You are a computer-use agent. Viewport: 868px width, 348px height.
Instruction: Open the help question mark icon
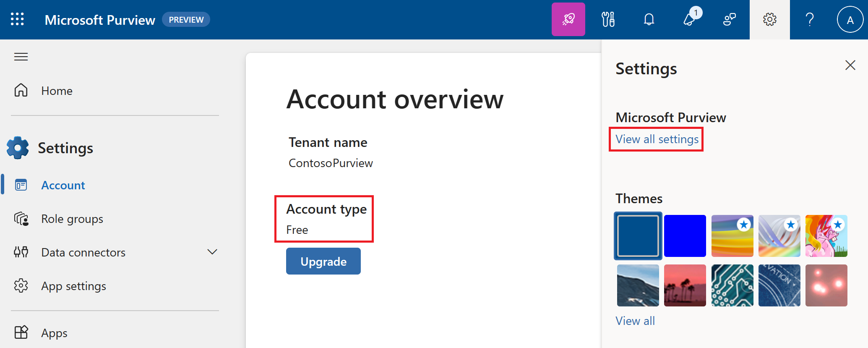coord(810,19)
